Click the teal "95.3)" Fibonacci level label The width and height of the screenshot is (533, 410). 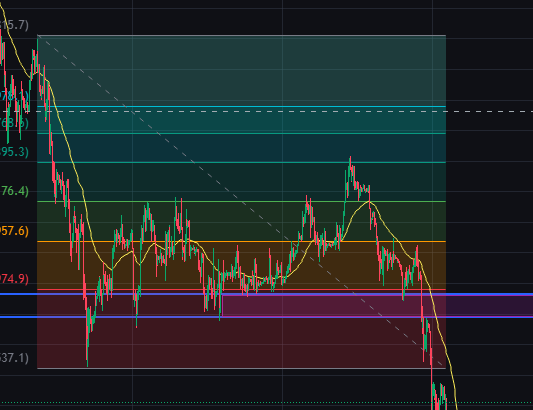tap(14, 152)
